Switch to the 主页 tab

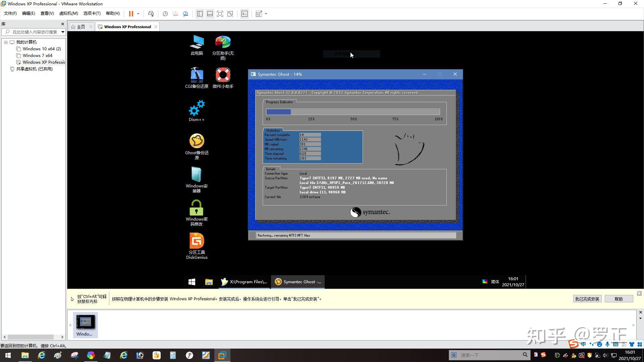(x=80, y=26)
